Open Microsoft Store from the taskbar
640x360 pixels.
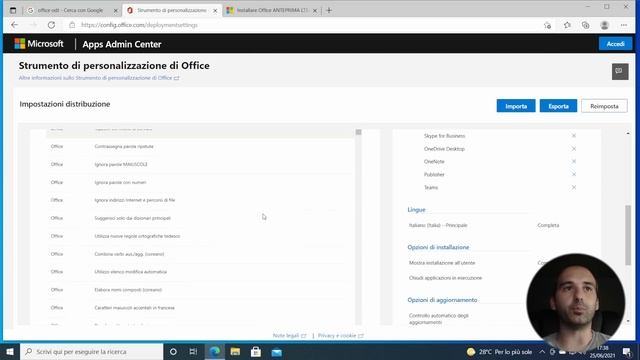[256, 351]
